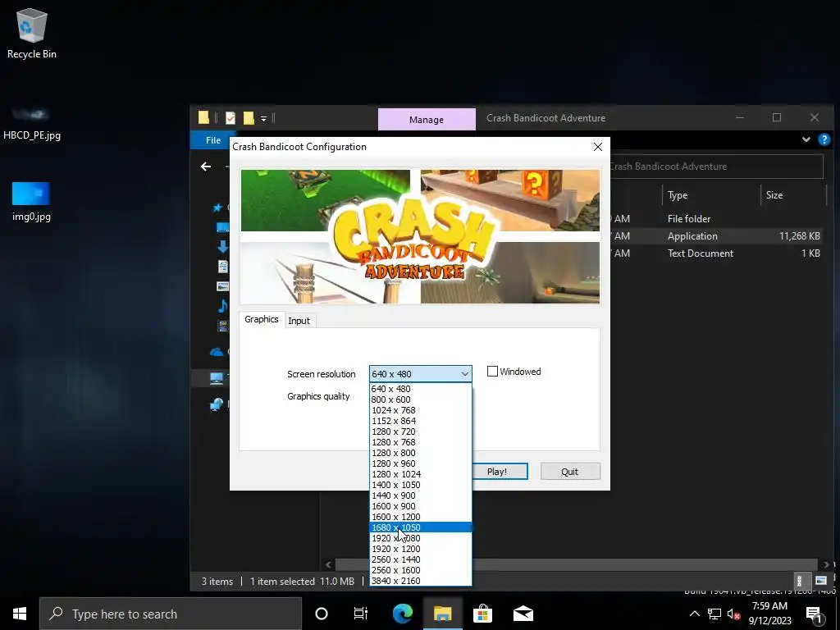Select the HBCD_PE.jpg desktop file
The image size is (840, 630).
click(x=32, y=124)
